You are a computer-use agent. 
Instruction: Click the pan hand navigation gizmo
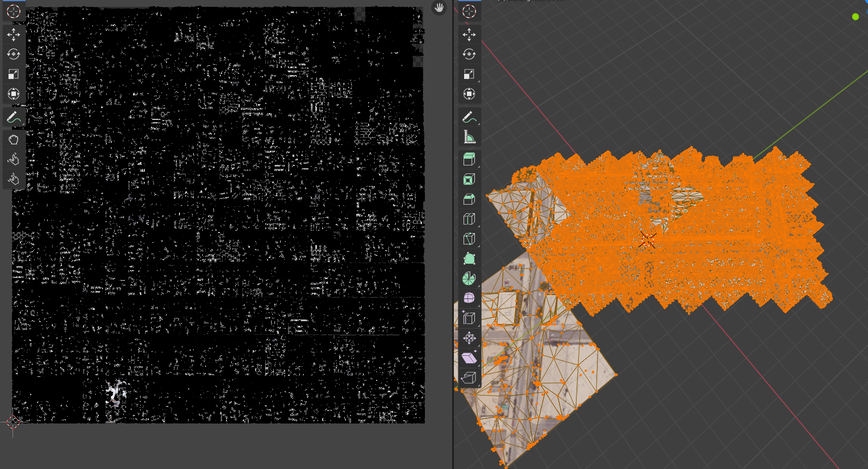[439, 9]
